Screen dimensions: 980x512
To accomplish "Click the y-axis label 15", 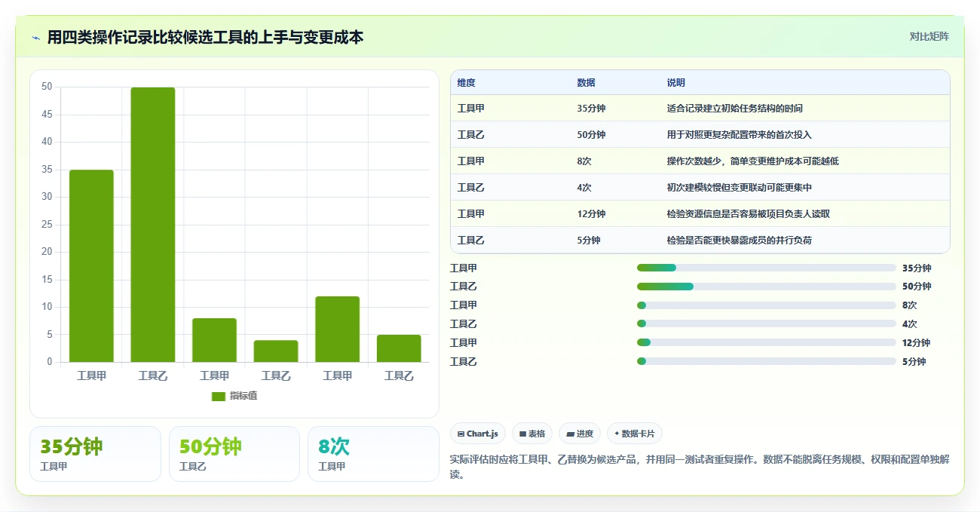I will (47, 280).
